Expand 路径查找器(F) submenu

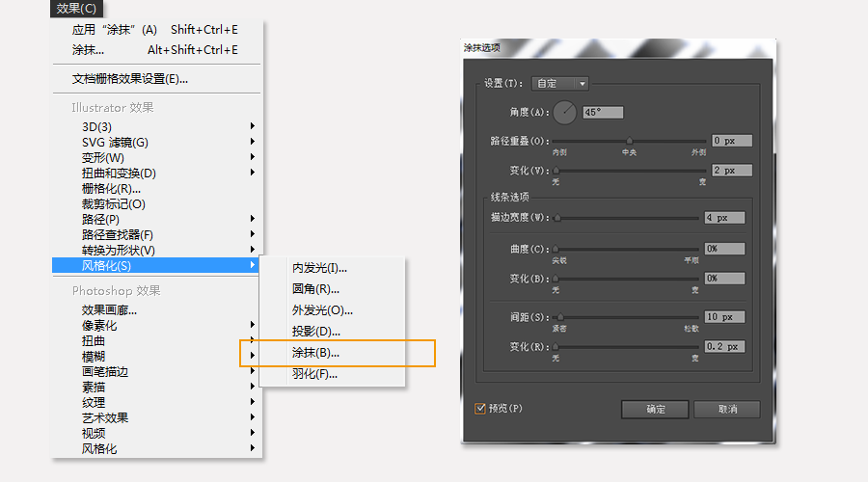point(156,235)
